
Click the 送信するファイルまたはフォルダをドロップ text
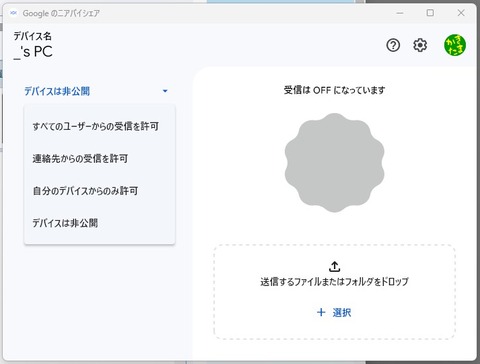click(x=334, y=282)
